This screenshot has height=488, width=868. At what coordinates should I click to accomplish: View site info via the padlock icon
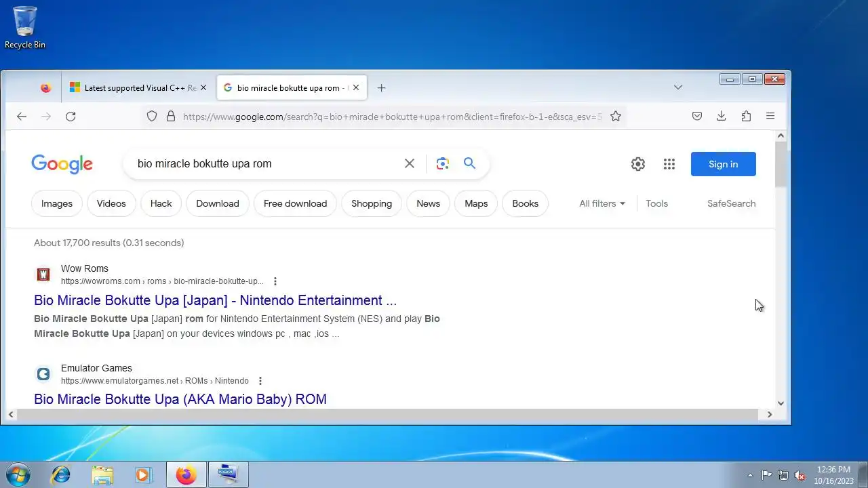pyautogui.click(x=171, y=117)
